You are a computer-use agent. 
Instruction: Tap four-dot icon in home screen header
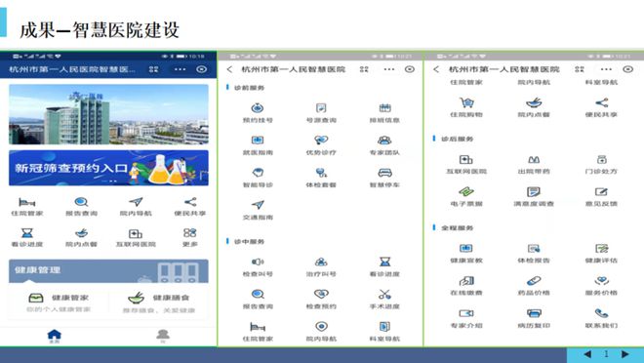tap(153, 69)
